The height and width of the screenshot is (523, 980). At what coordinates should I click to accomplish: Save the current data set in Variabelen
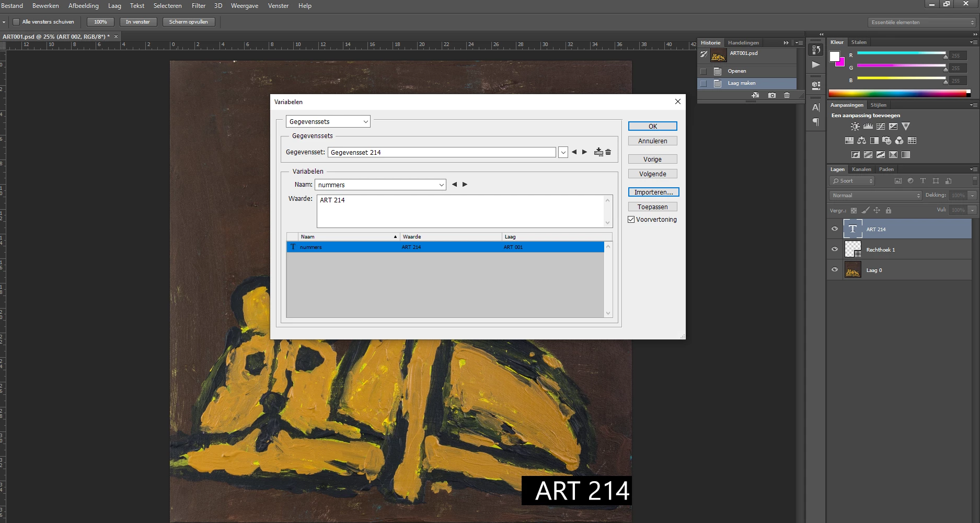click(x=599, y=152)
